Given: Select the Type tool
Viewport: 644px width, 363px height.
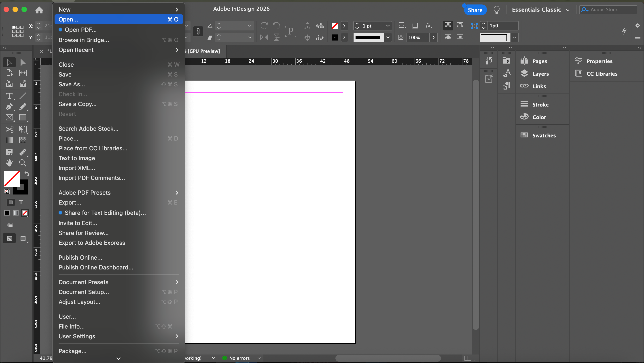Looking at the screenshot, I should coord(9,96).
